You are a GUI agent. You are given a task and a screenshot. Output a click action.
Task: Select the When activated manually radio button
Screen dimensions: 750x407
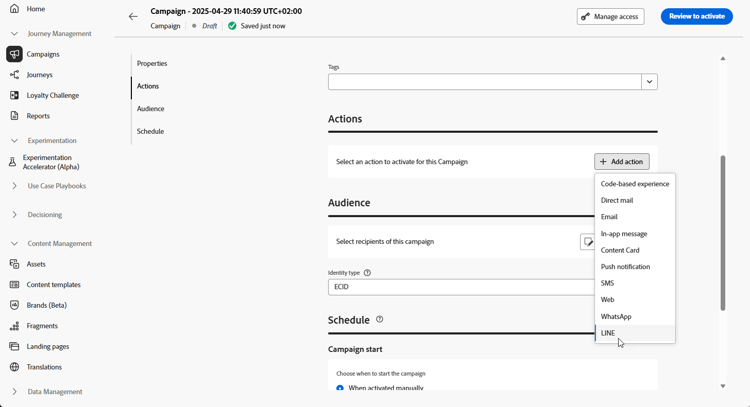click(x=340, y=388)
